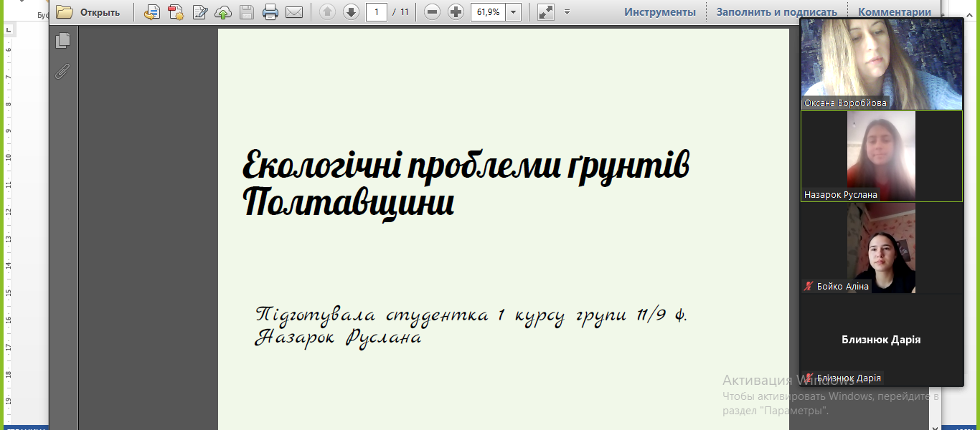Zoom out using the minus button
This screenshot has height=430, width=980.
432,12
